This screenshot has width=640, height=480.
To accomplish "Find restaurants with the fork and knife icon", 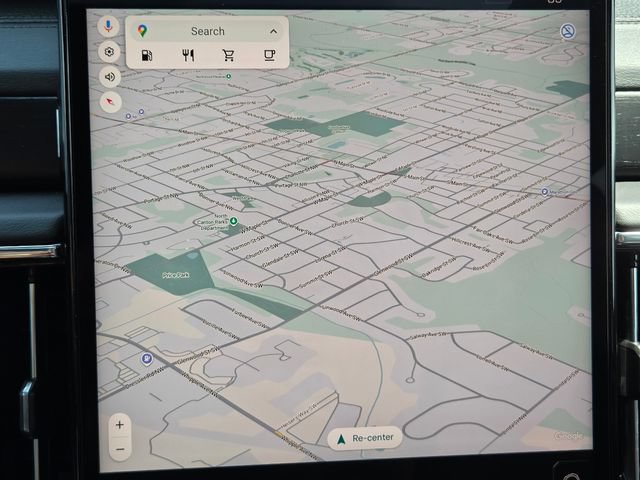I will 188,55.
